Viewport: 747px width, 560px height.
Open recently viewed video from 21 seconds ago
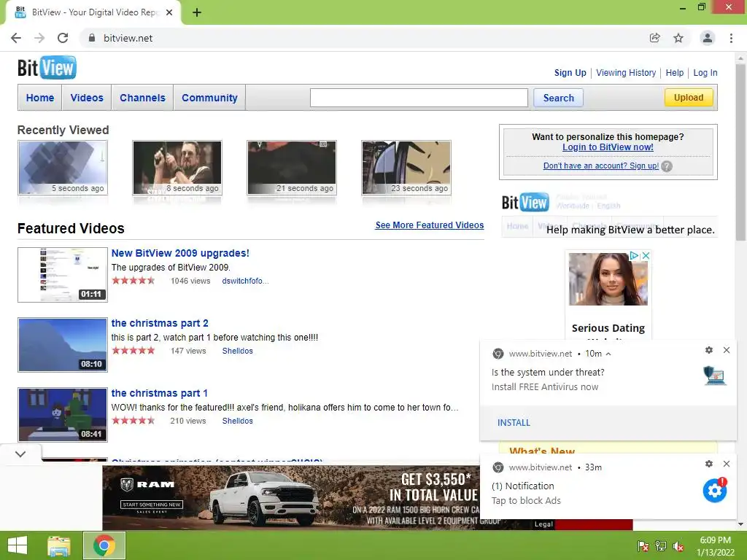(x=292, y=168)
